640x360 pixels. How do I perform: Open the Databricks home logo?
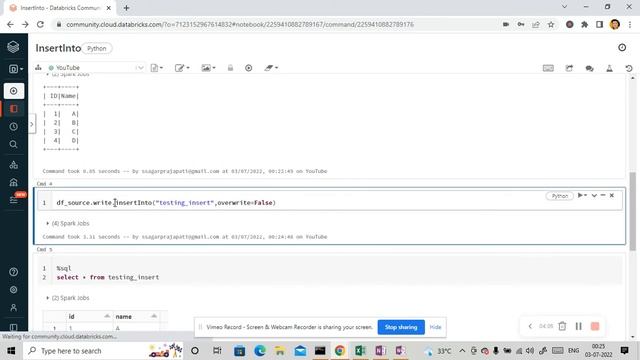13,47
